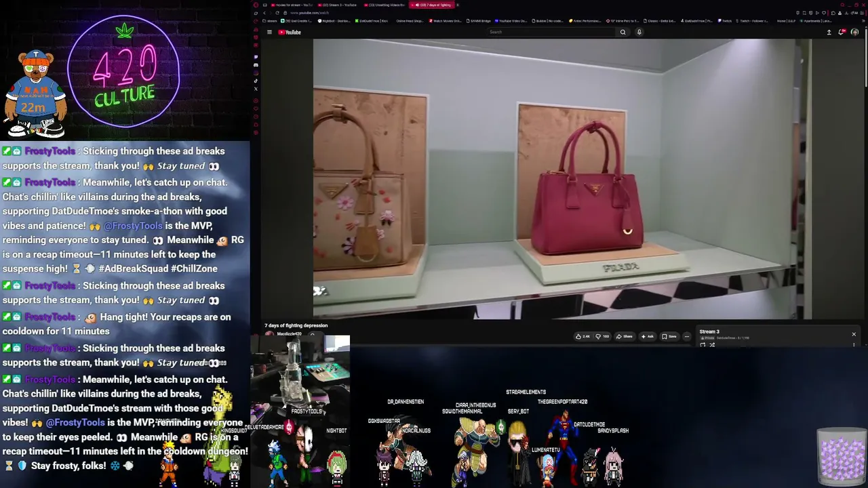The image size is (868, 488).
Task: Open the YouTube Video Downloader bookmark
Action: (512, 21)
